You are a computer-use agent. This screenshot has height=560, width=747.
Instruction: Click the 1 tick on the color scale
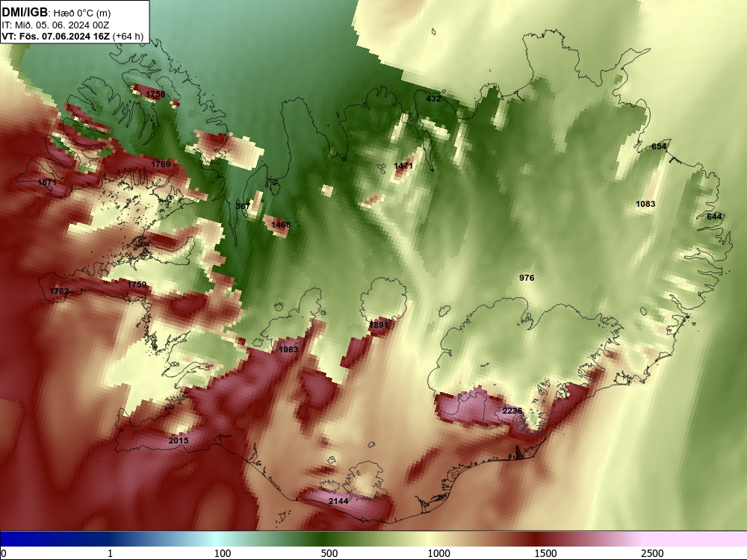pyautogui.click(x=110, y=553)
